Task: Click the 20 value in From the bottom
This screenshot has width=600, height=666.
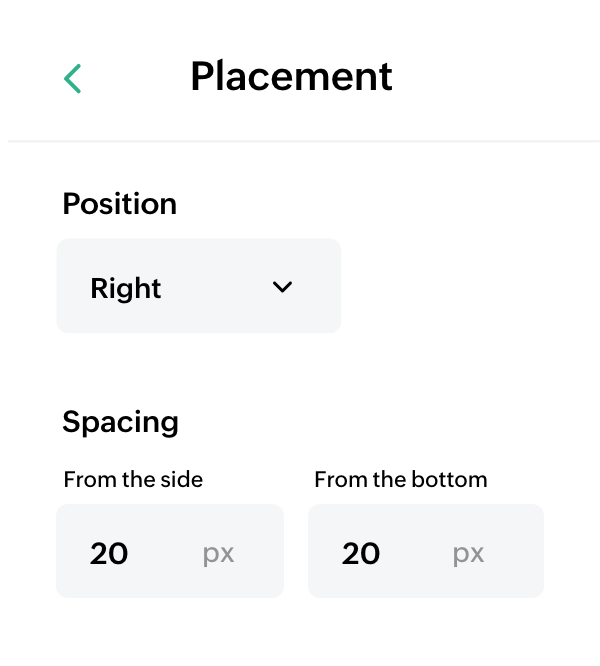Action: (x=361, y=553)
